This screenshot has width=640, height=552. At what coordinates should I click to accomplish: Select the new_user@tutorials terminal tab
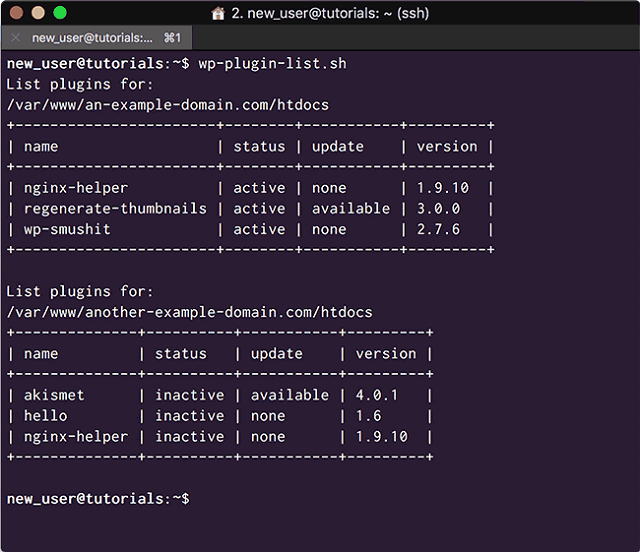click(97, 38)
